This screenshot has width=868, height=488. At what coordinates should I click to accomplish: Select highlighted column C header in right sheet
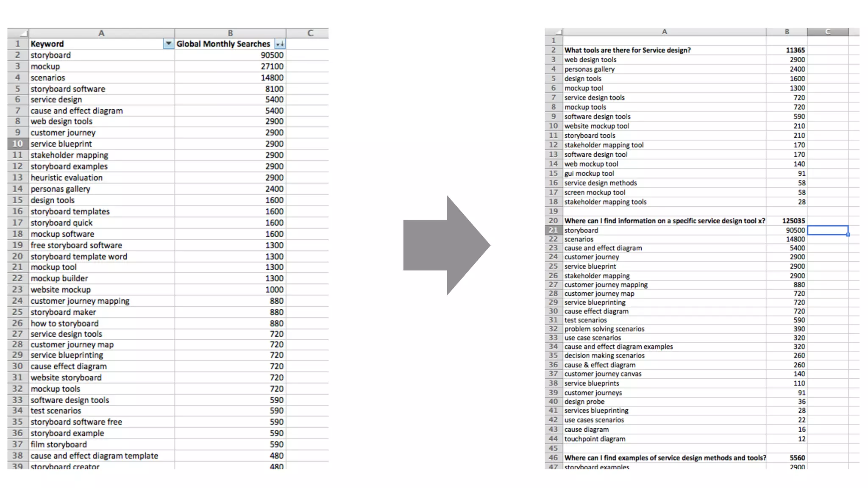coord(827,32)
